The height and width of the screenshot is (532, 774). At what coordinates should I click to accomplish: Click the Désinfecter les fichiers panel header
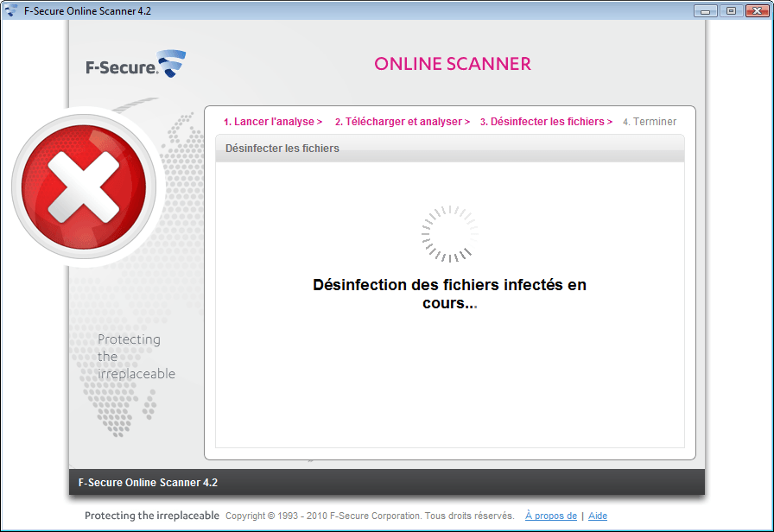pyautogui.click(x=450, y=148)
